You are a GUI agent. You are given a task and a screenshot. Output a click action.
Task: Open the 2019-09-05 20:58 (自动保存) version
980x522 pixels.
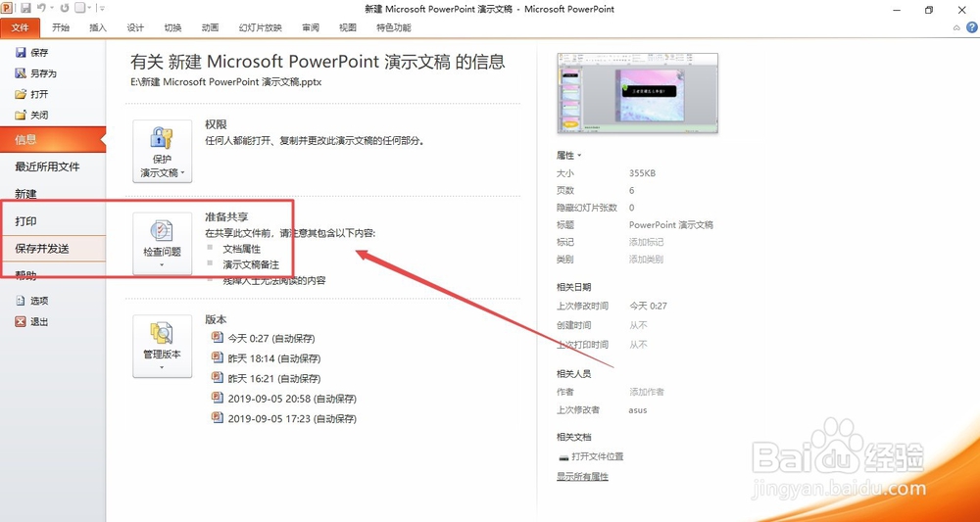coord(284,399)
